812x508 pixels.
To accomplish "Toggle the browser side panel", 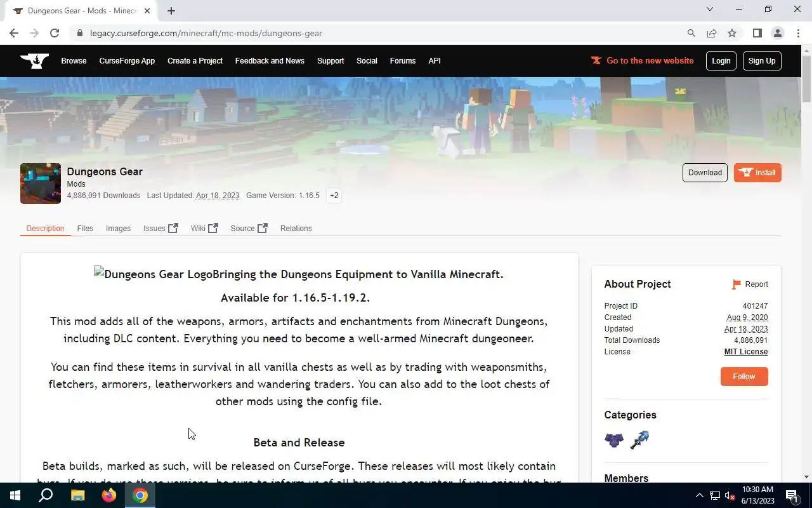I will pos(757,33).
